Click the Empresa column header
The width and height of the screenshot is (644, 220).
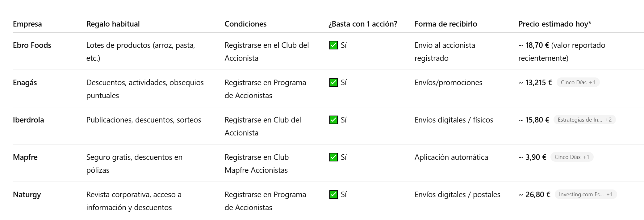click(x=27, y=24)
